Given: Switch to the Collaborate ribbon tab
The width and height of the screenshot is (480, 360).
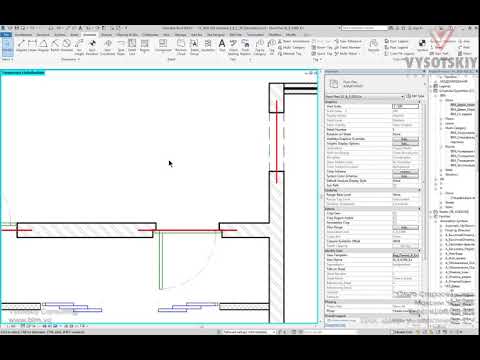Looking at the screenshot, I should pos(150,35).
